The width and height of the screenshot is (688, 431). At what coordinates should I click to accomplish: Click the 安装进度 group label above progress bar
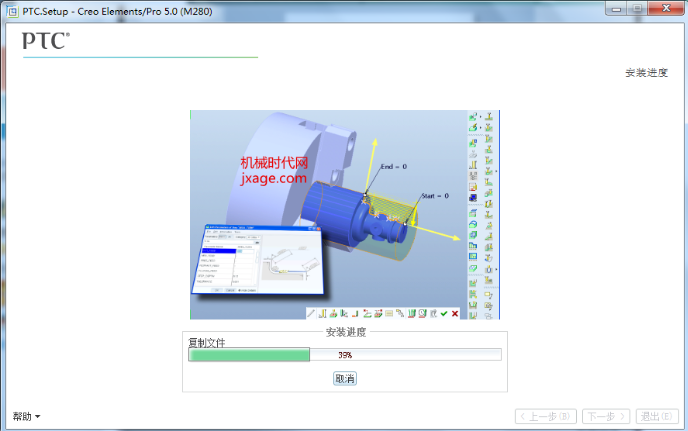pyautogui.click(x=346, y=332)
